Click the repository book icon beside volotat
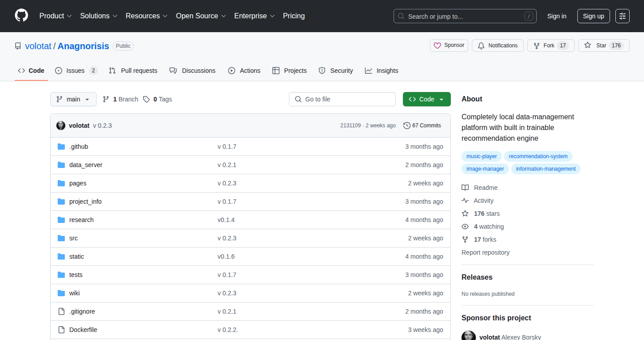644x340 pixels. (x=18, y=46)
